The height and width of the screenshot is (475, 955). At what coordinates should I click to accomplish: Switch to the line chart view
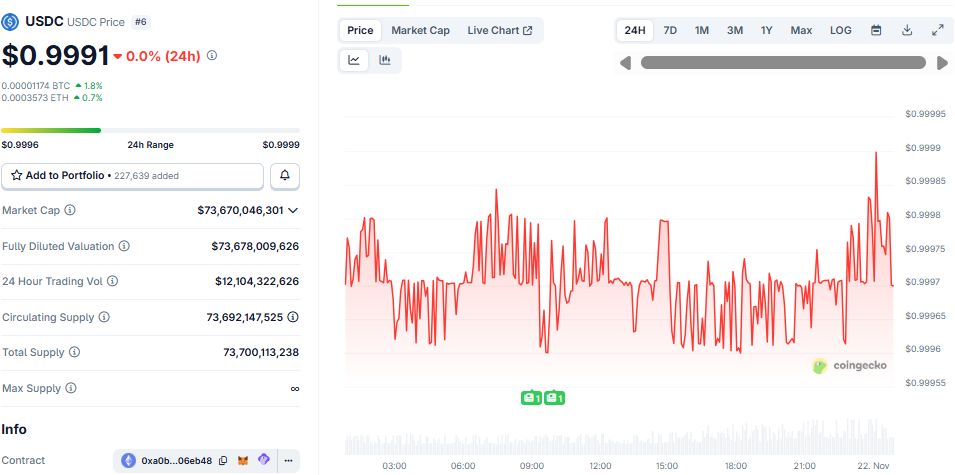tap(354, 61)
